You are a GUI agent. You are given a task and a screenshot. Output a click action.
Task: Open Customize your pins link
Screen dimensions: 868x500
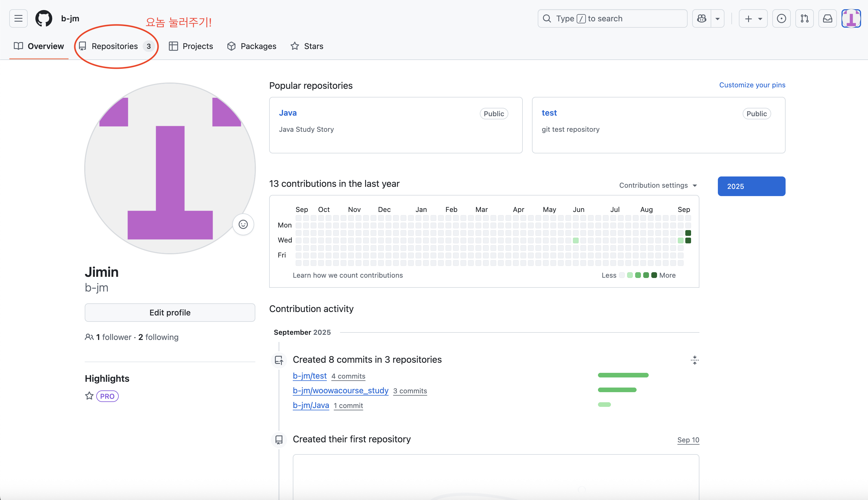(x=752, y=85)
